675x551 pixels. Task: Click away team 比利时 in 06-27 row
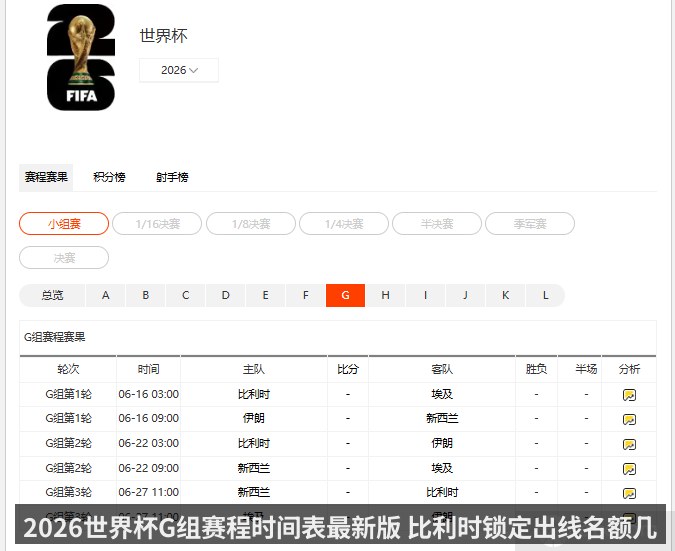(x=442, y=492)
